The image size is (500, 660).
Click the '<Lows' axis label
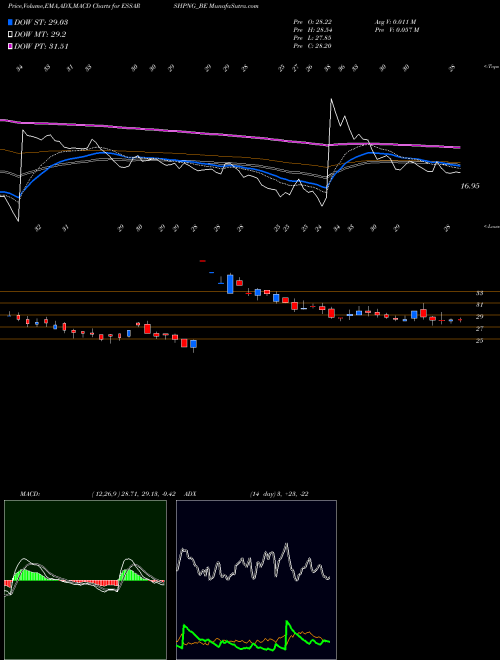coord(491,226)
